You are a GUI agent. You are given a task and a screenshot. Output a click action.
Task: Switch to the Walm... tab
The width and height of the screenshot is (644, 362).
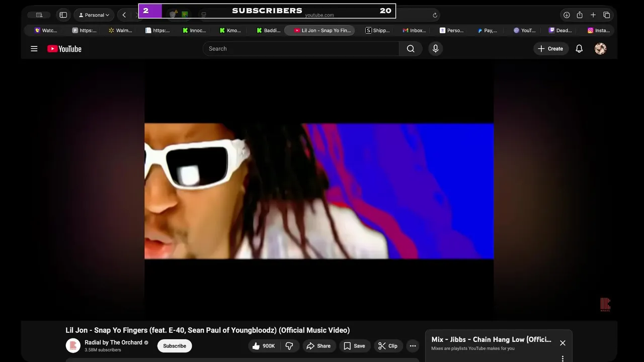click(120, 31)
